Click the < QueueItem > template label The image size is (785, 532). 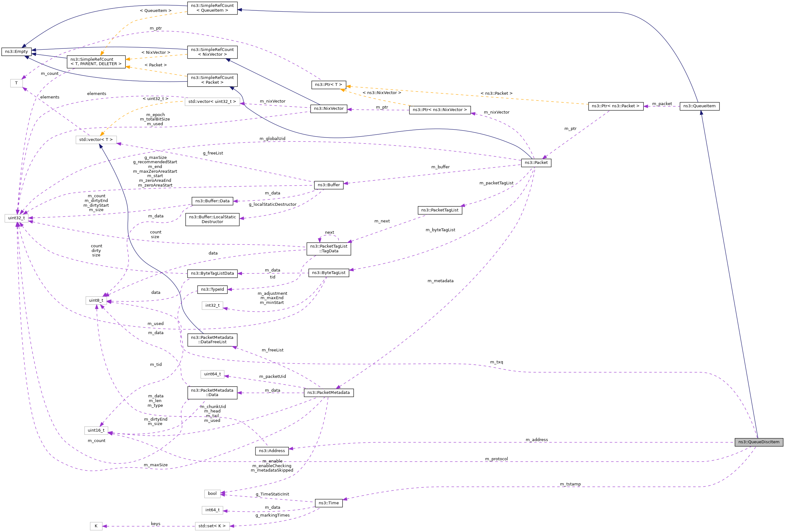pos(156,11)
